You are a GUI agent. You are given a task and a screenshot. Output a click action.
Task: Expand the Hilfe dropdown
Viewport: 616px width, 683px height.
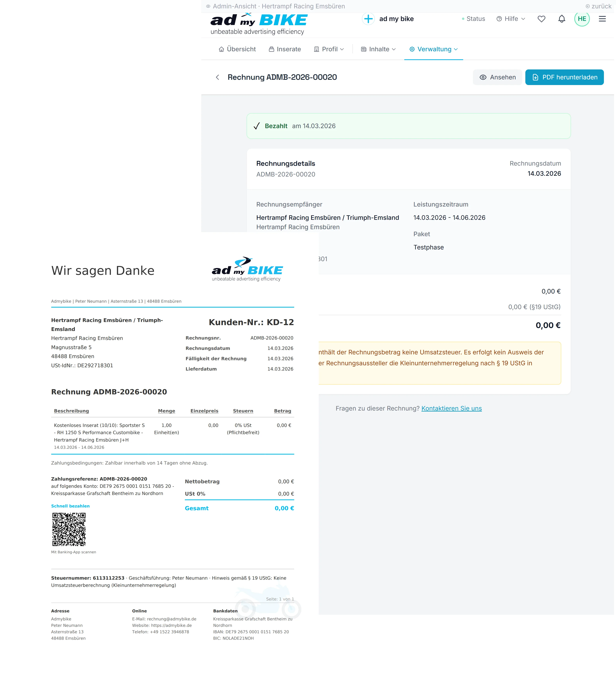[x=511, y=19]
